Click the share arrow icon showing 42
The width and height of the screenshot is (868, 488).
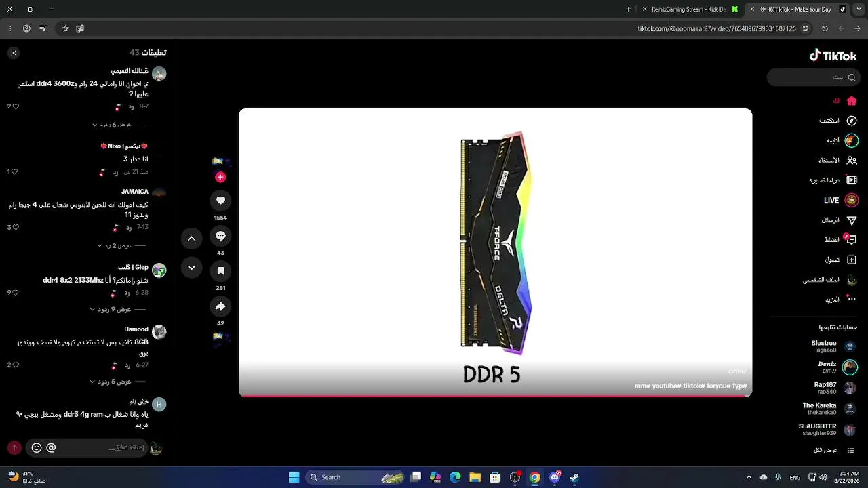coord(220,306)
